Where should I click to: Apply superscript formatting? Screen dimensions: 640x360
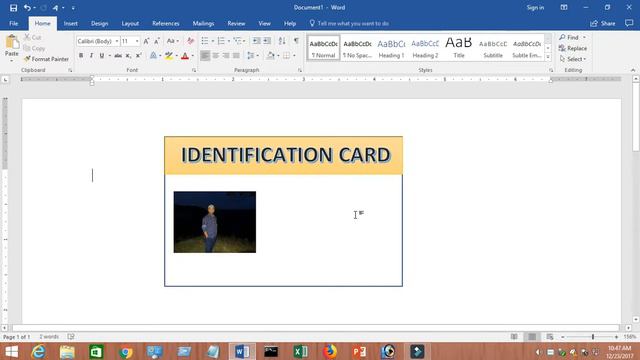point(138,56)
